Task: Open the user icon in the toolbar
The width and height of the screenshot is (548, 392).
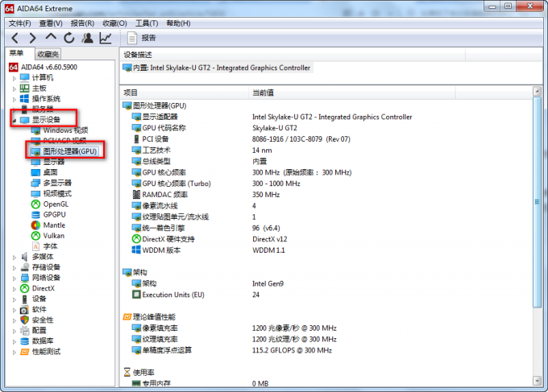Action: click(x=87, y=38)
